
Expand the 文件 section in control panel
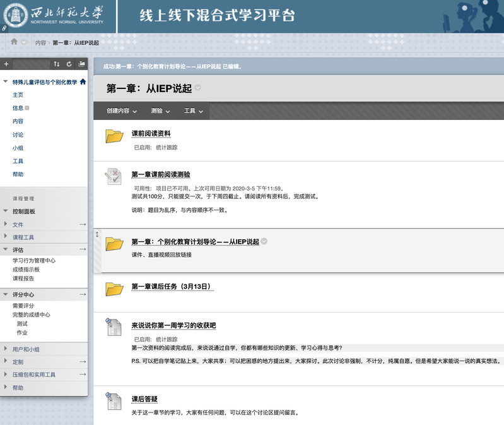point(6,224)
